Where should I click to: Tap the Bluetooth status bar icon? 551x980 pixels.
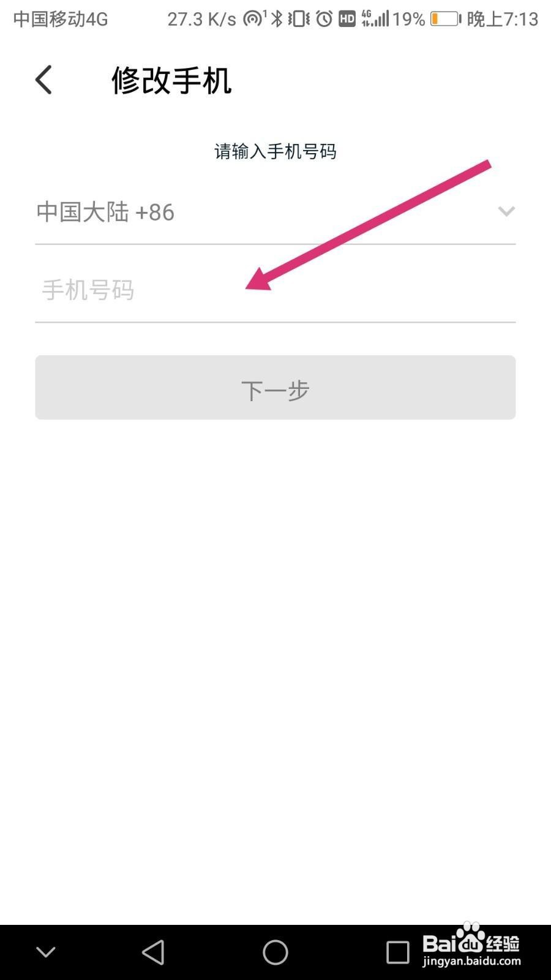pyautogui.click(x=277, y=19)
